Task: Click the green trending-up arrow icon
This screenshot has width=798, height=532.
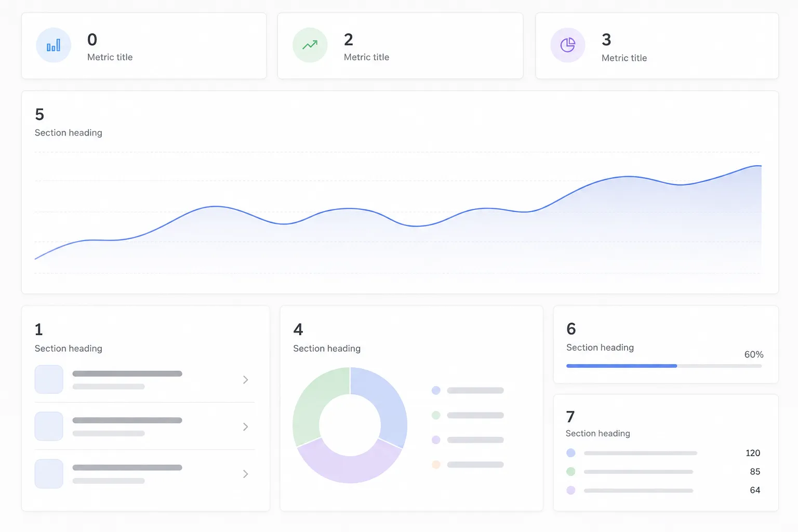Action: click(x=310, y=45)
